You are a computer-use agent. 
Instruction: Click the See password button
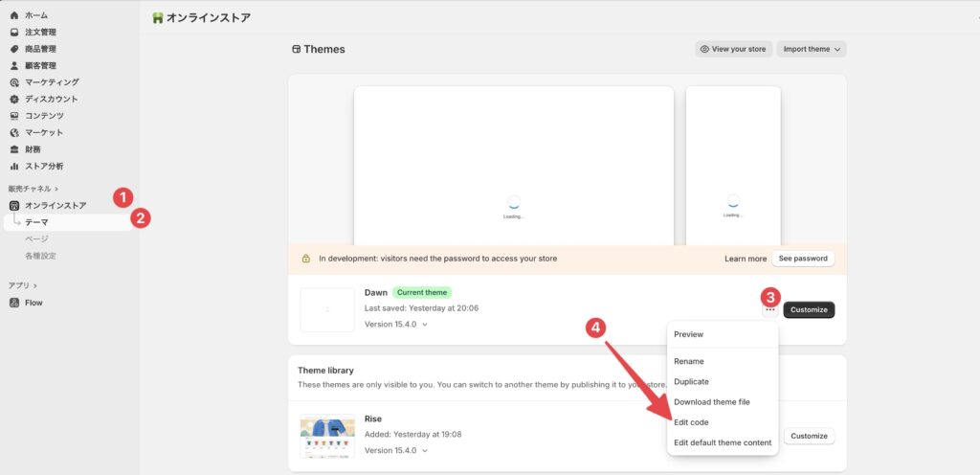pos(803,259)
